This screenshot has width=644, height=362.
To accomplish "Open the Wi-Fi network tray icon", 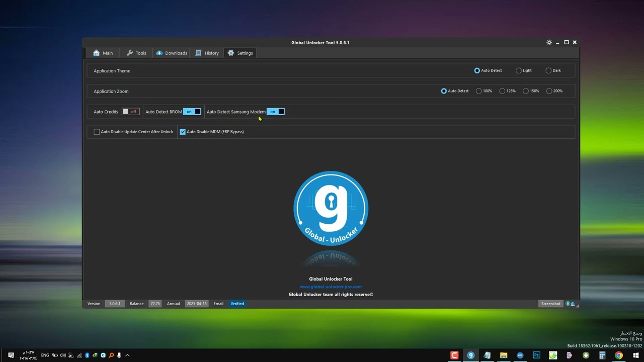I will (x=79, y=355).
